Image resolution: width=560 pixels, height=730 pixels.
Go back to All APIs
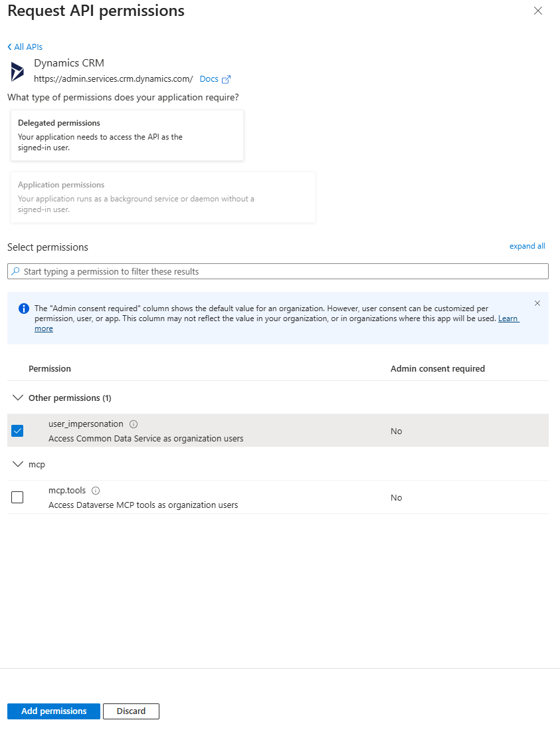tap(25, 47)
